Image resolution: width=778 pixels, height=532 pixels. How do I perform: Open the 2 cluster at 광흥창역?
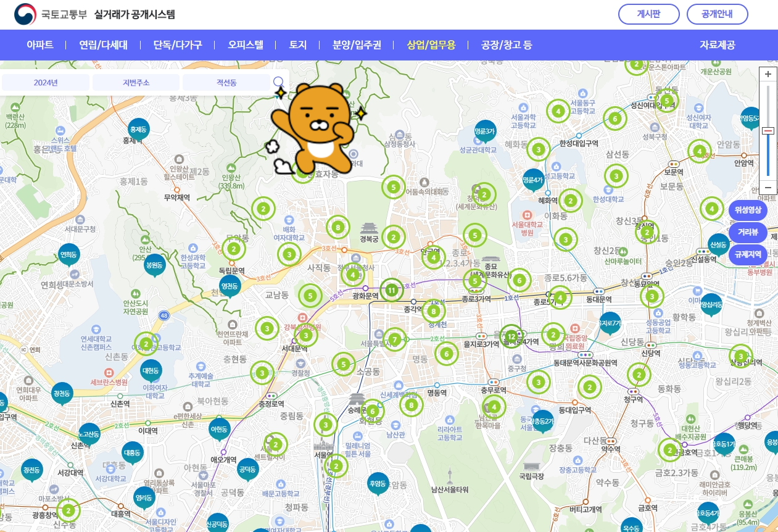point(68,510)
